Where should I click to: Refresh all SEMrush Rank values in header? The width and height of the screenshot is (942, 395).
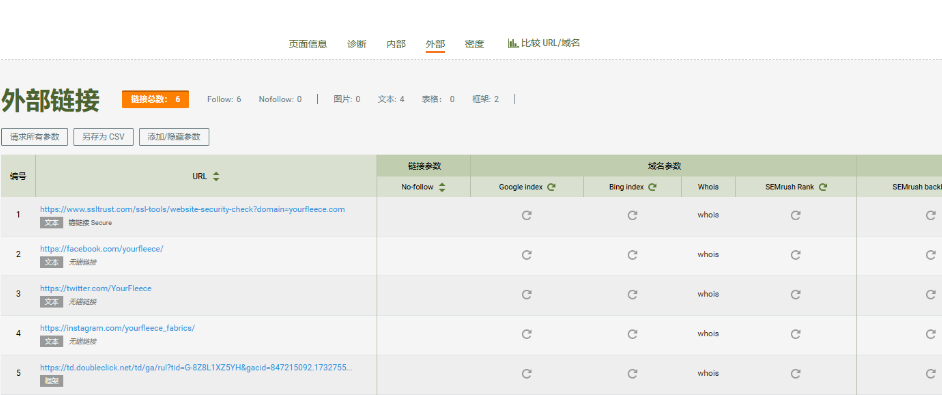[x=823, y=187]
